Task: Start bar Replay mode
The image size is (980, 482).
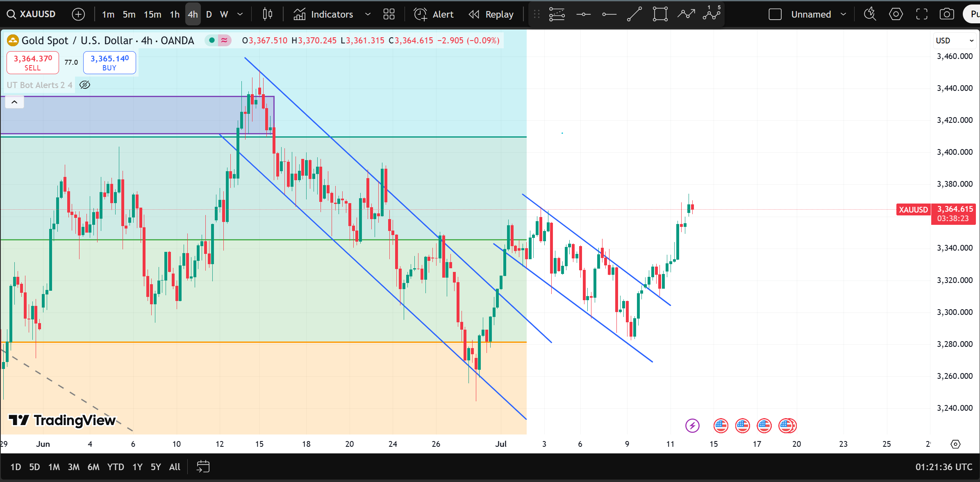Action: 491,14
